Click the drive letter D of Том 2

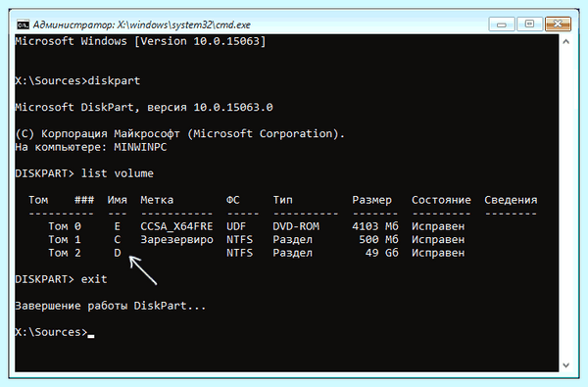click(x=118, y=253)
